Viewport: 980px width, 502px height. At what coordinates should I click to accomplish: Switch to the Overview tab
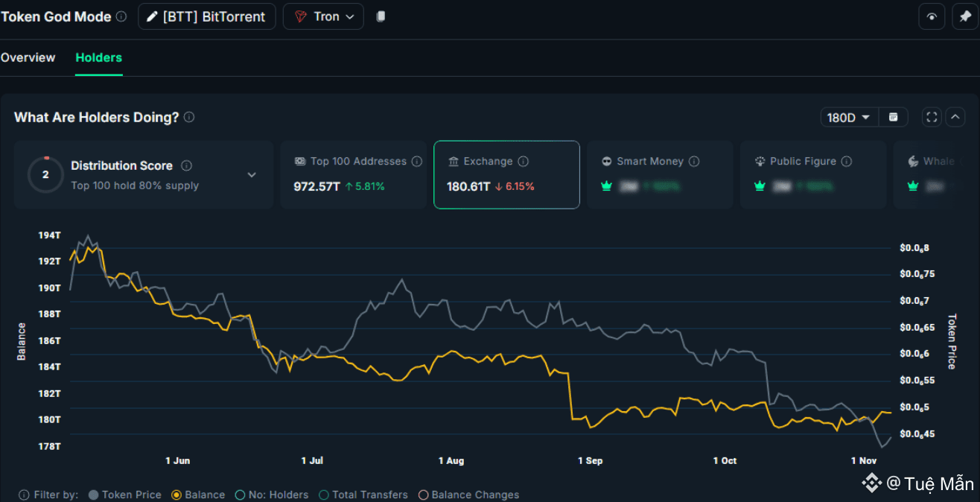pyautogui.click(x=28, y=57)
